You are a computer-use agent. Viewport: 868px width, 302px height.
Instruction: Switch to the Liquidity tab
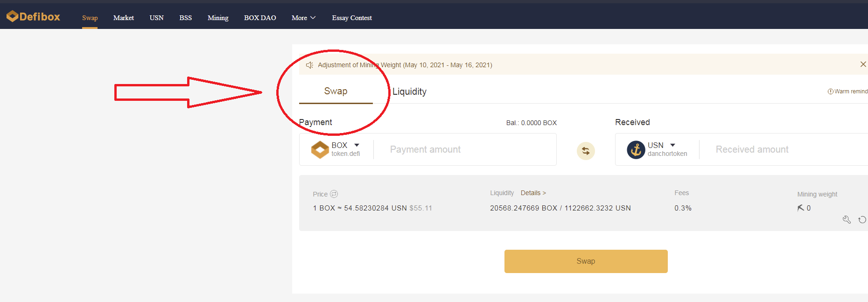coord(409,91)
